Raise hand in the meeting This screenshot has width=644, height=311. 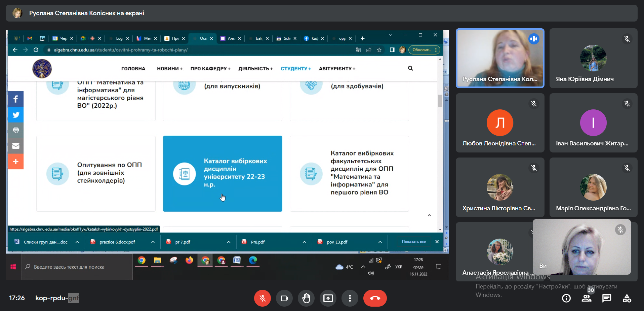pyautogui.click(x=306, y=298)
